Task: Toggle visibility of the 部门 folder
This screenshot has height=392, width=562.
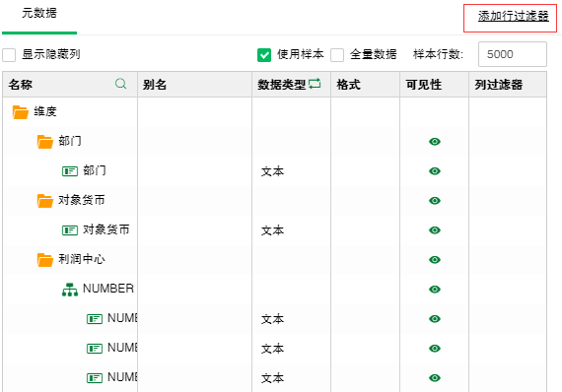Action: pos(435,142)
